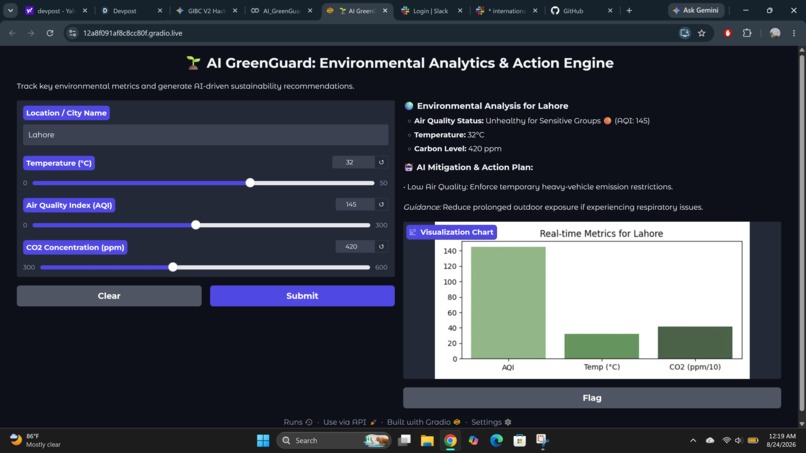
Task: Open the browser extensions puzzle icon
Action: pyautogui.click(x=747, y=33)
